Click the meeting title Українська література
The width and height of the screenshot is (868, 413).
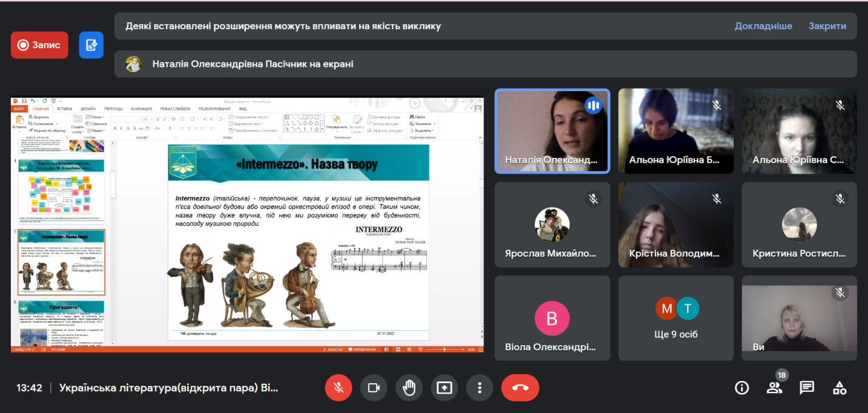169,388
